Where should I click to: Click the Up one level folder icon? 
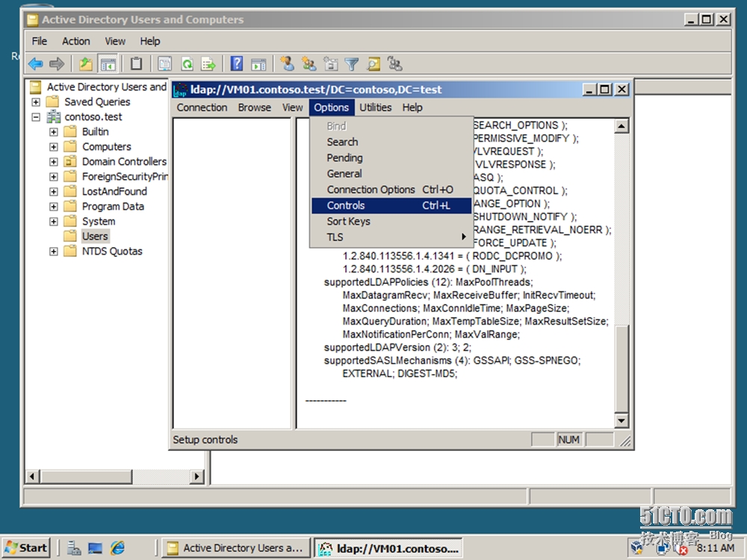click(x=86, y=63)
